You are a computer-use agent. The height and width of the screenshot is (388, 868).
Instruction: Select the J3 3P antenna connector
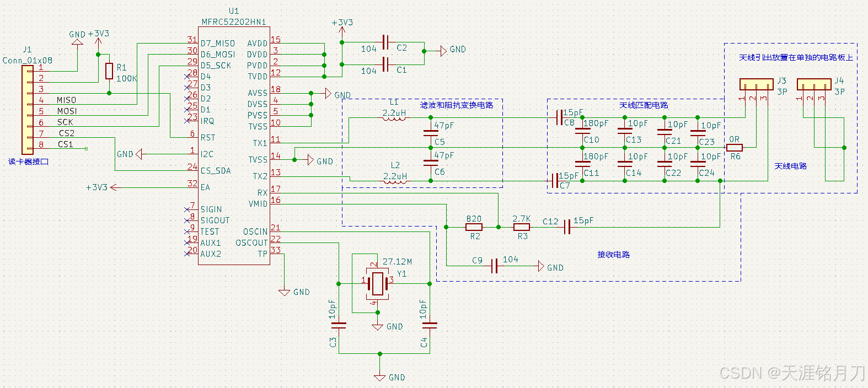point(757,85)
